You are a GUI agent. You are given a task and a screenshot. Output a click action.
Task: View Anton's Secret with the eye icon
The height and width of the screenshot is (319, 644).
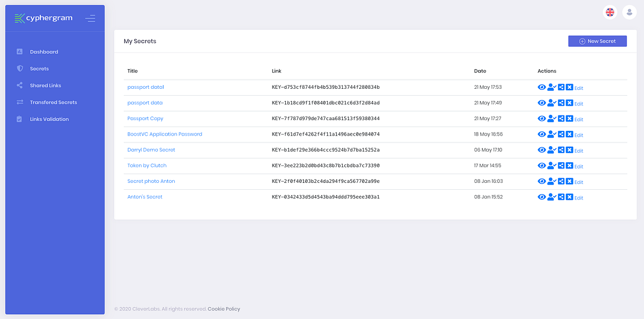pyautogui.click(x=541, y=197)
